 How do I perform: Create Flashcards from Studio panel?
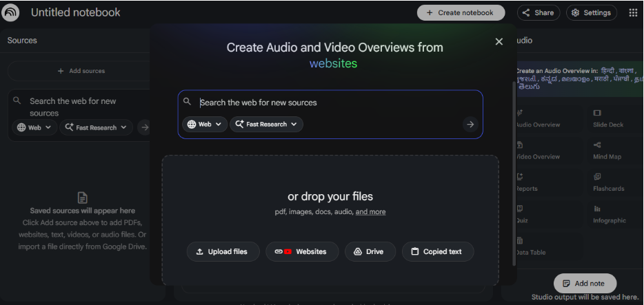607,182
